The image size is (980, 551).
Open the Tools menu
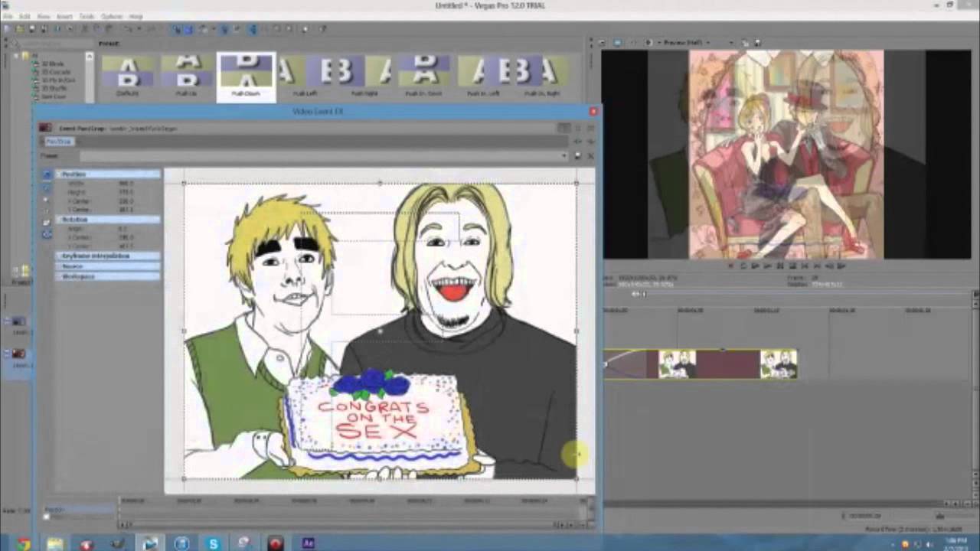(87, 16)
